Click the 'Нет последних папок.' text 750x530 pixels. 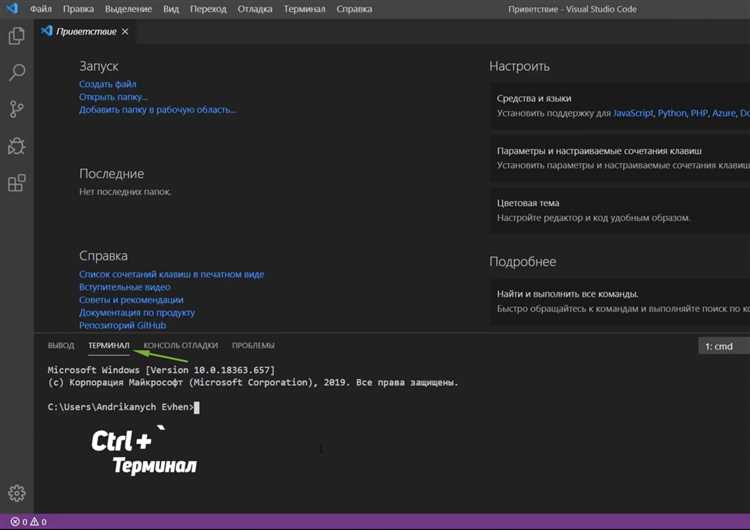tap(125, 192)
